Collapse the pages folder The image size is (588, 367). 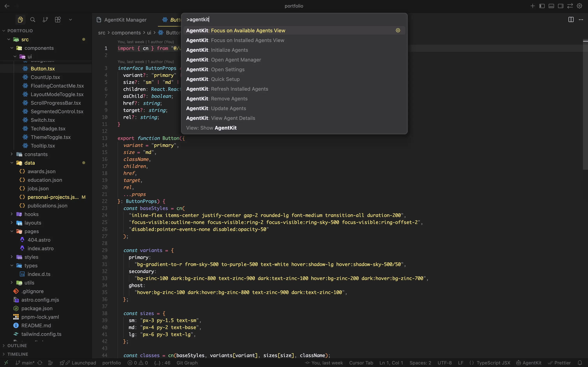click(46, 231)
